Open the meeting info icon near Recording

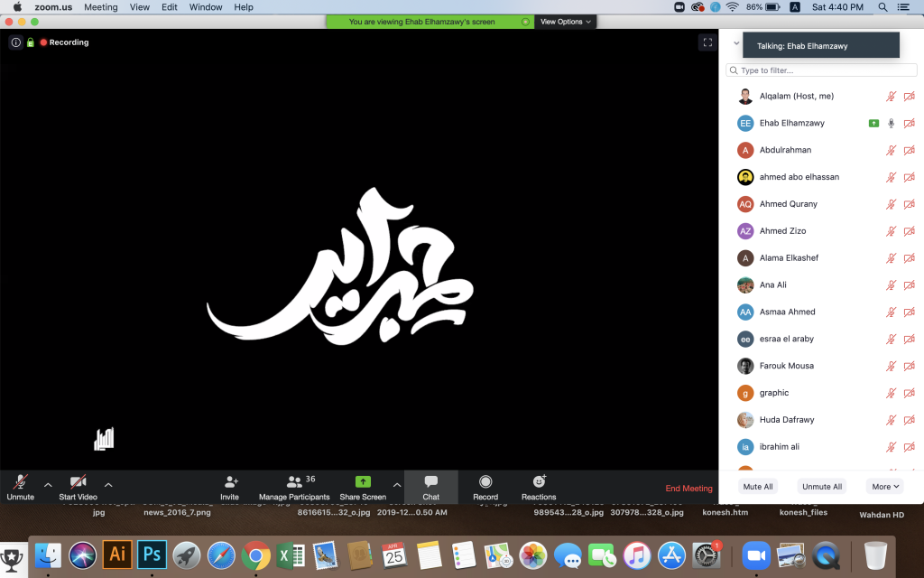pos(16,42)
